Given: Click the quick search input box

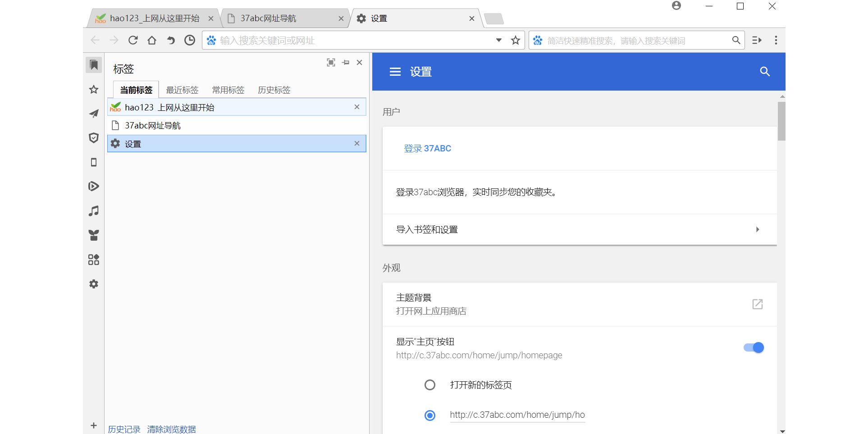Looking at the screenshot, I should pos(637,41).
